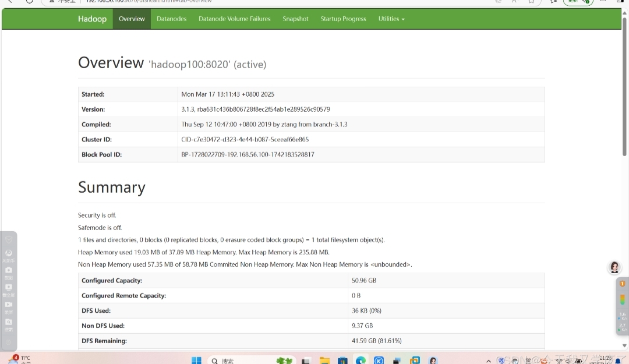Open the weather widget showing 11°C

[x=19, y=359]
